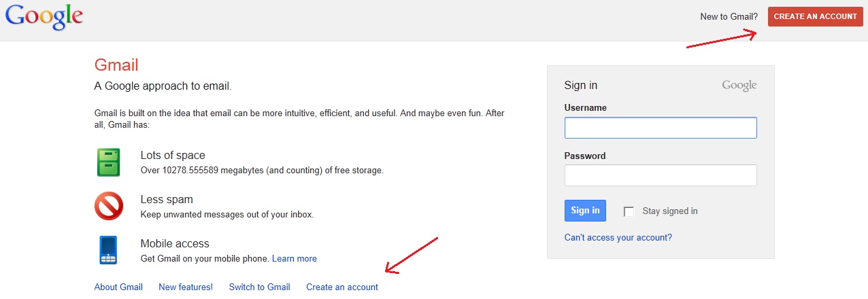Click the 'Sign in' panel heading

[581, 86]
